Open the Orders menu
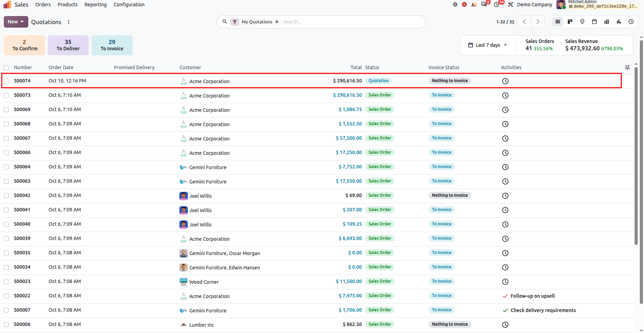This screenshot has width=644, height=333. [43, 5]
